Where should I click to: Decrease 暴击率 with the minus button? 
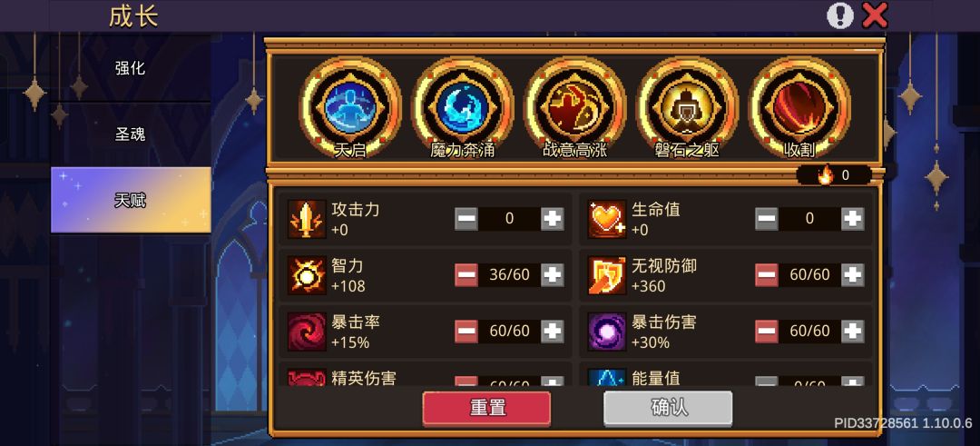tap(466, 332)
